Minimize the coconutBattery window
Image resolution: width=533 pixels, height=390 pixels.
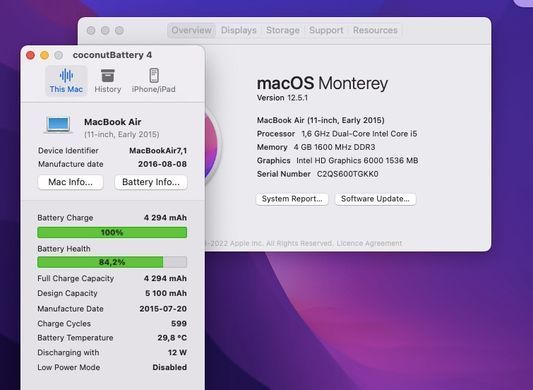[45, 55]
